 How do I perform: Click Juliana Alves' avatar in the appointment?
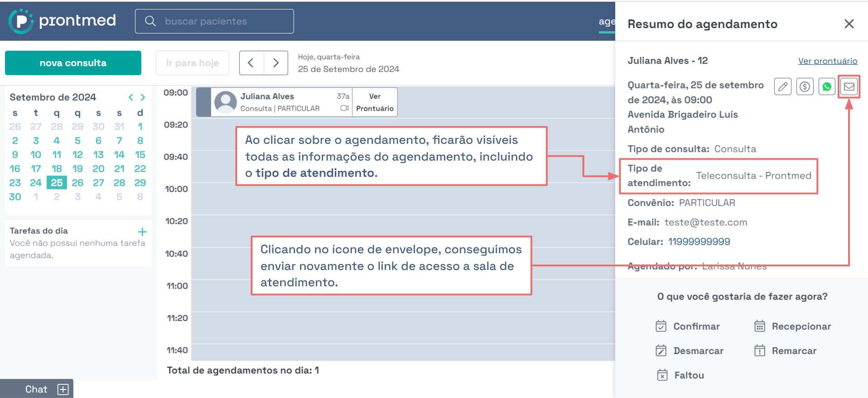point(225,102)
